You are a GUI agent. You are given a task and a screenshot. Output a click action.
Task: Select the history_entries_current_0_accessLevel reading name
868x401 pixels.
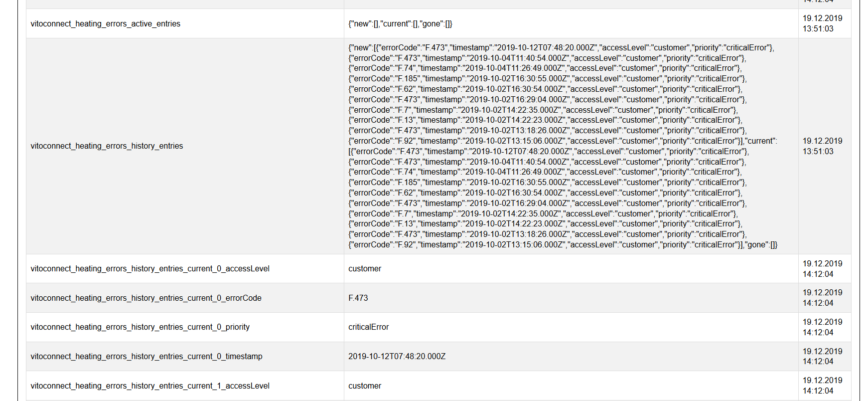click(150, 268)
